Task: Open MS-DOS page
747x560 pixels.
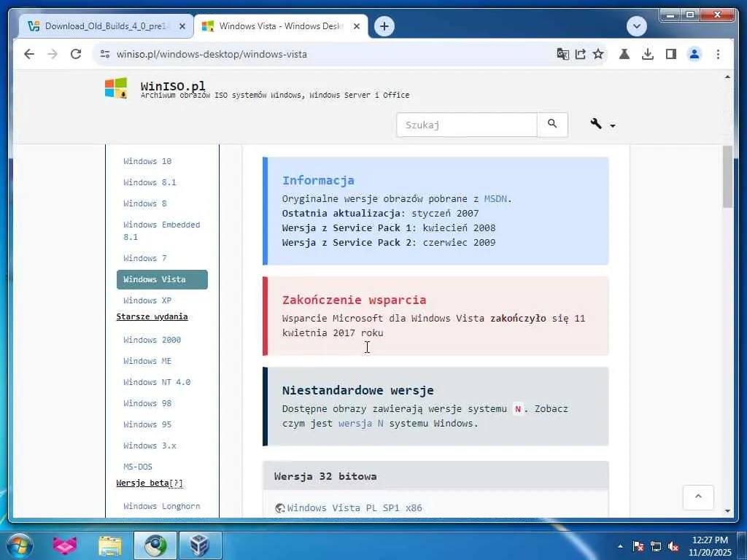Action: tap(138, 467)
